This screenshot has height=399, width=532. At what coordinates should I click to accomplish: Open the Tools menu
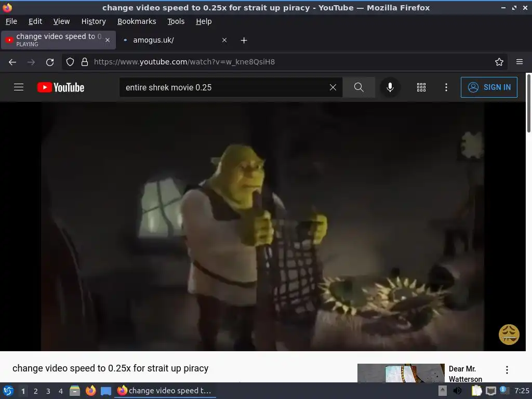(x=176, y=21)
